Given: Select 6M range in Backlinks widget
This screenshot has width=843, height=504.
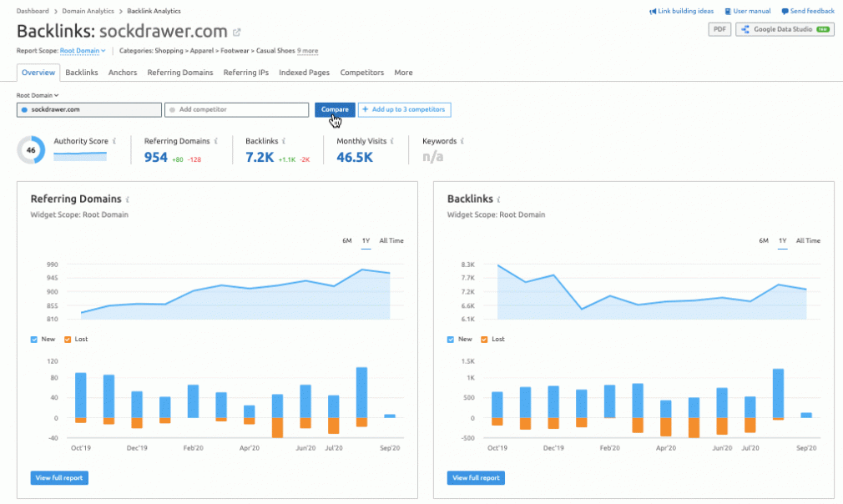Looking at the screenshot, I should [x=764, y=240].
